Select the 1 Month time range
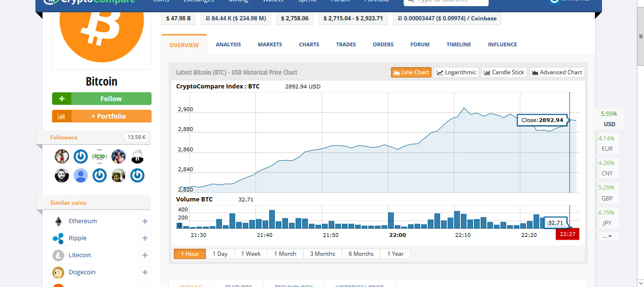 point(285,254)
